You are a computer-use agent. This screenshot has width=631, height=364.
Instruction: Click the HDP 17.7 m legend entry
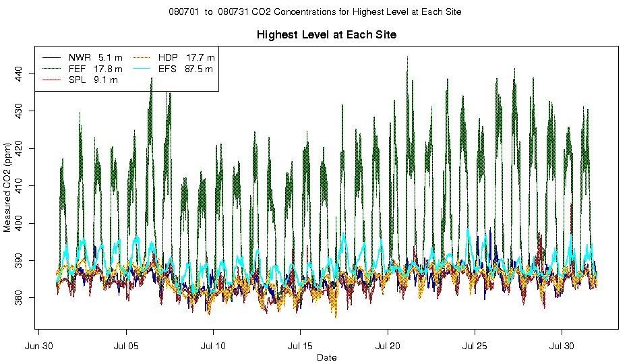click(174, 57)
